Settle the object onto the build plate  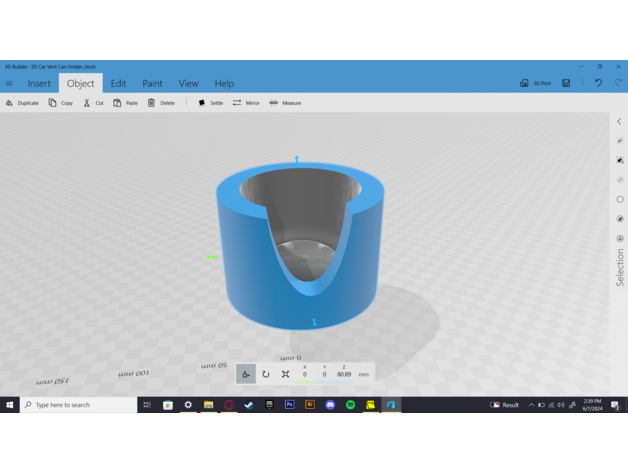[x=210, y=103]
